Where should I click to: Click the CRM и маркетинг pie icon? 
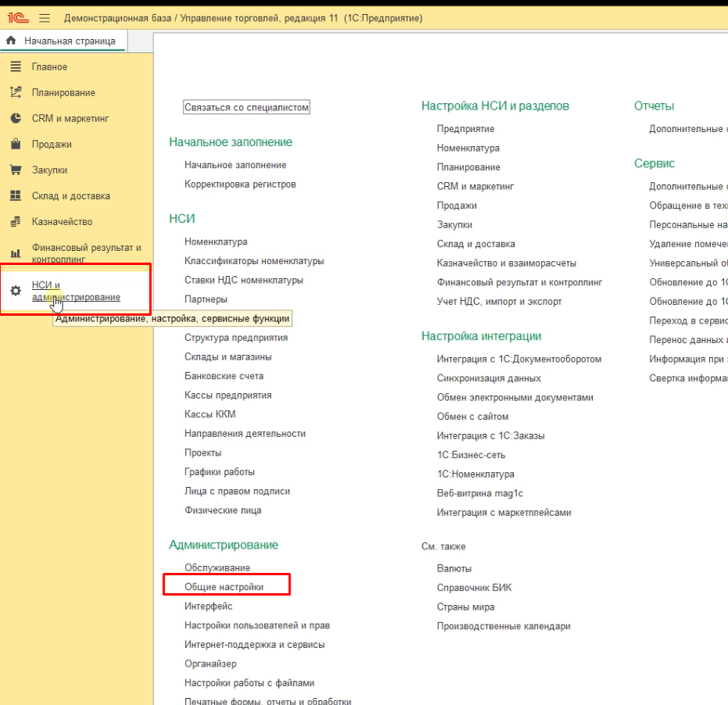point(16,118)
